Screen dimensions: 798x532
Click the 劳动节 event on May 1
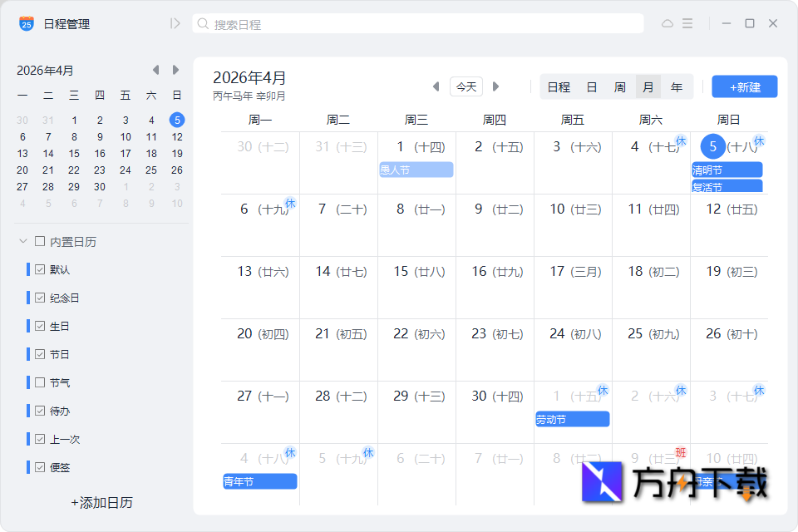[x=572, y=418]
